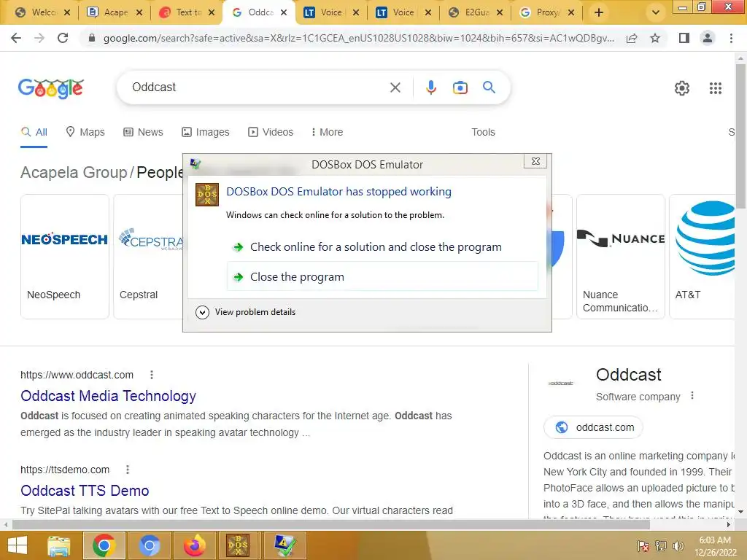Image resolution: width=747 pixels, height=560 pixels.
Task: Select the All results tab
Action: 34,133
